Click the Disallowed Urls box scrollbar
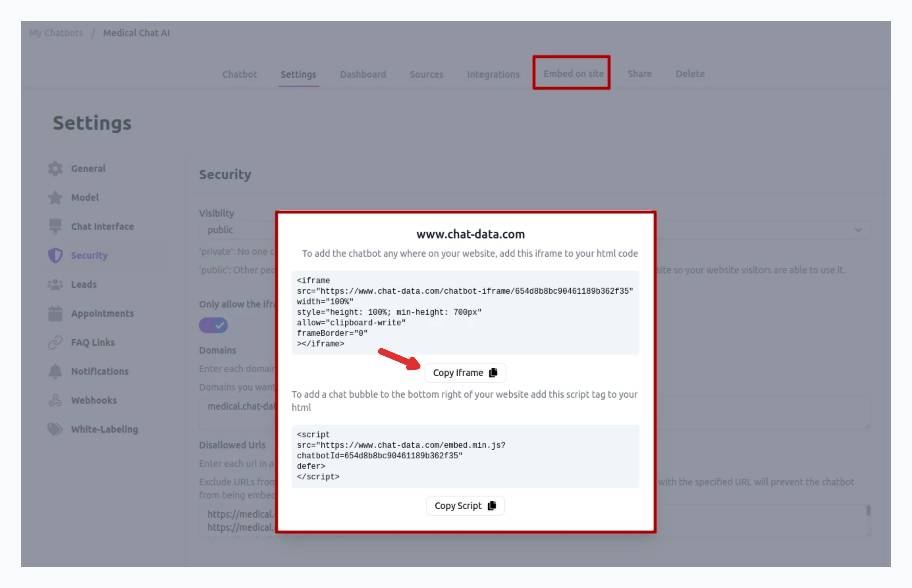 click(868, 511)
